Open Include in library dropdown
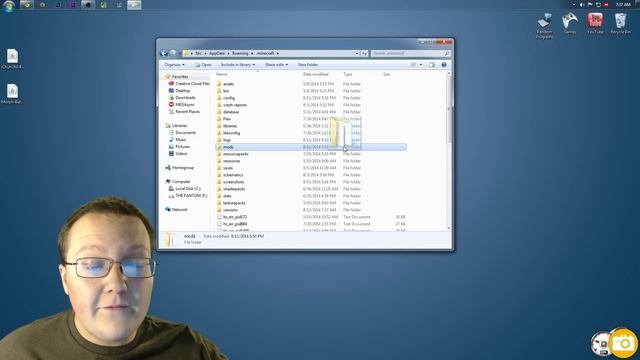Viewport: 640px width, 360px height. point(238,64)
